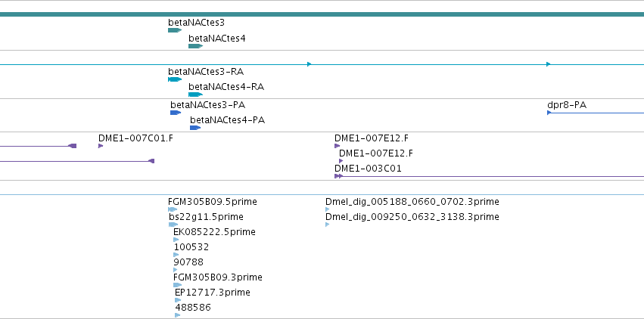This screenshot has width=644, height=319.
Task: Select the Dmel_dig_009250_0632_3138.3prime marker arrow
Action: (328, 225)
